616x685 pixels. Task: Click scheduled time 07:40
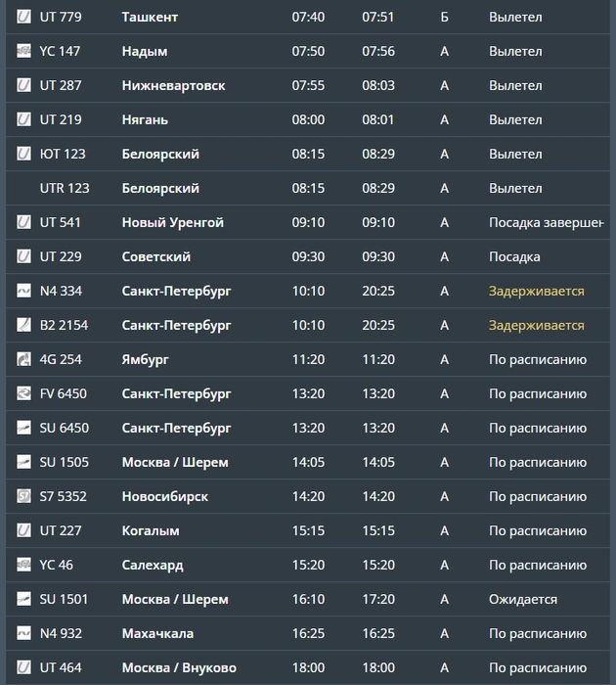pos(308,17)
